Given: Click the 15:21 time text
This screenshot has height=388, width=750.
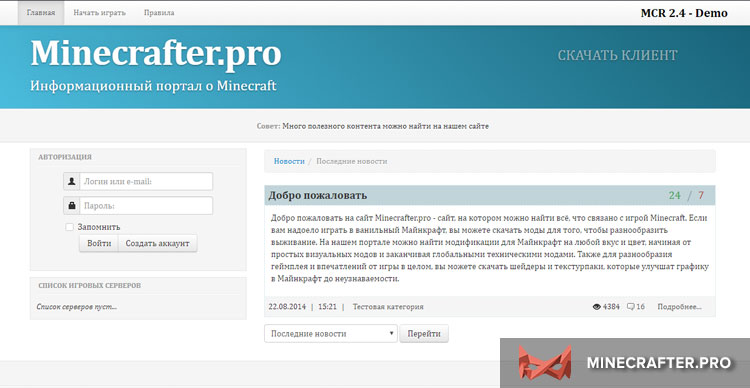Looking at the screenshot, I should click(327, 307).
